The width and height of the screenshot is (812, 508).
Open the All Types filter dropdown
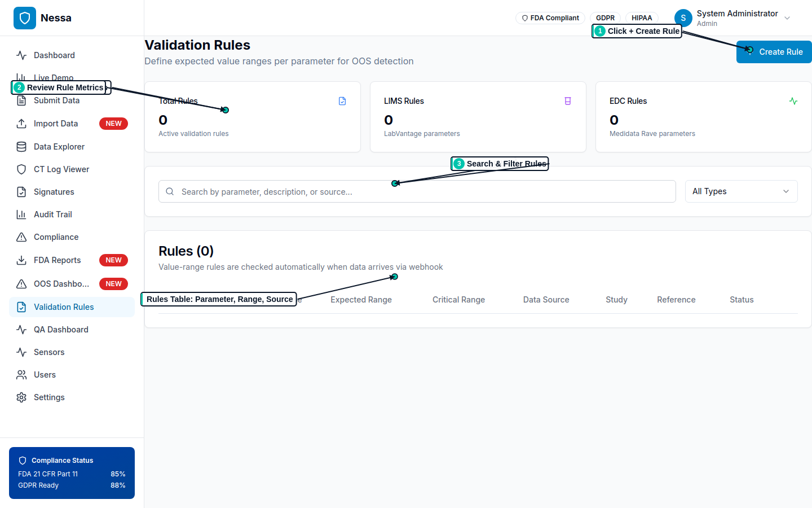pyautogui.click(x=741, y=191)
